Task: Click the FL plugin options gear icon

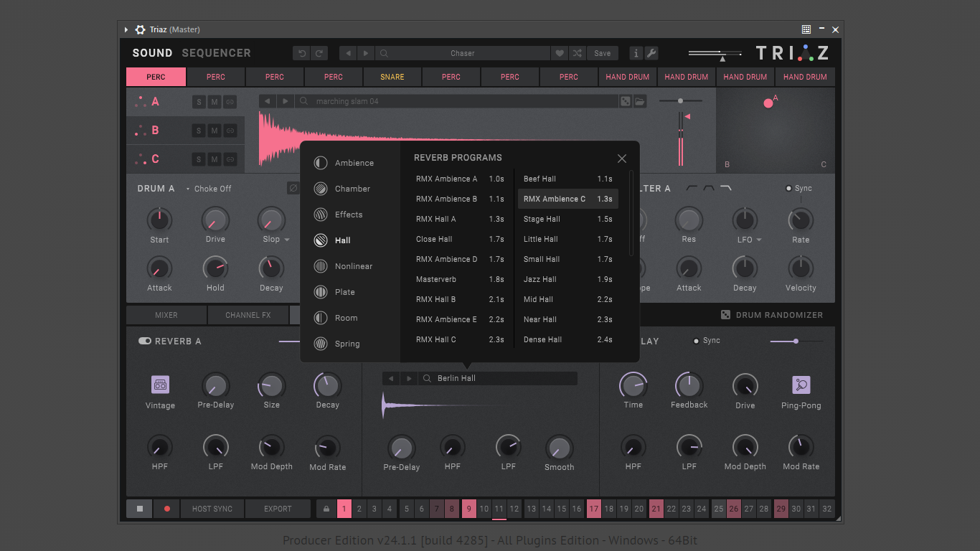Action: pos(140,29)
